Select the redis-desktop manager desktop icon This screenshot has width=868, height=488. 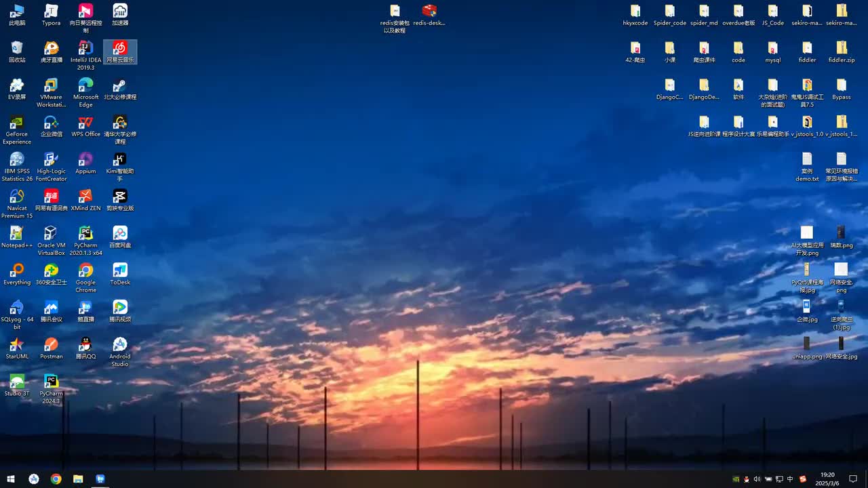coord(429,15)
